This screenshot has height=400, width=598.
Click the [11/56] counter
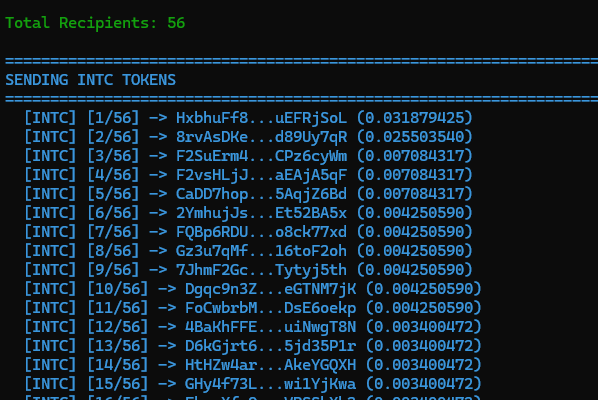tap(117, 308)
